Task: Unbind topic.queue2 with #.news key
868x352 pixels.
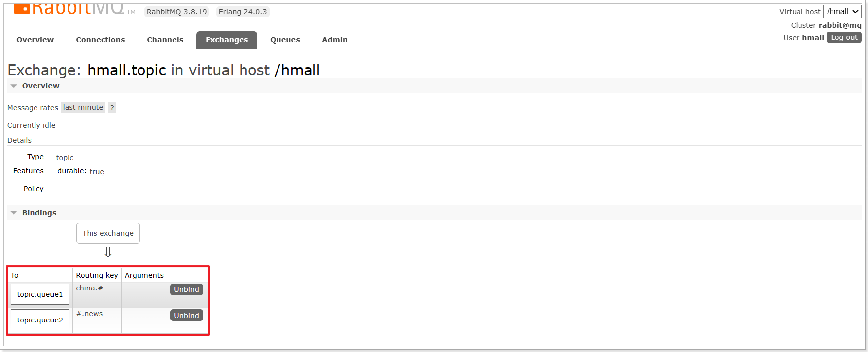Action: coord(186,316)
